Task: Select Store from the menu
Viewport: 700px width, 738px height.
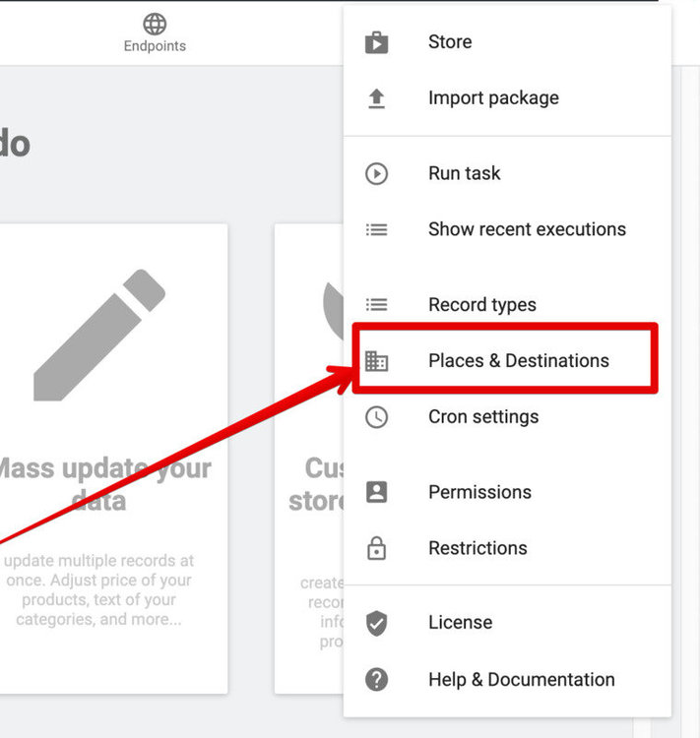Action: pos(450,42)
